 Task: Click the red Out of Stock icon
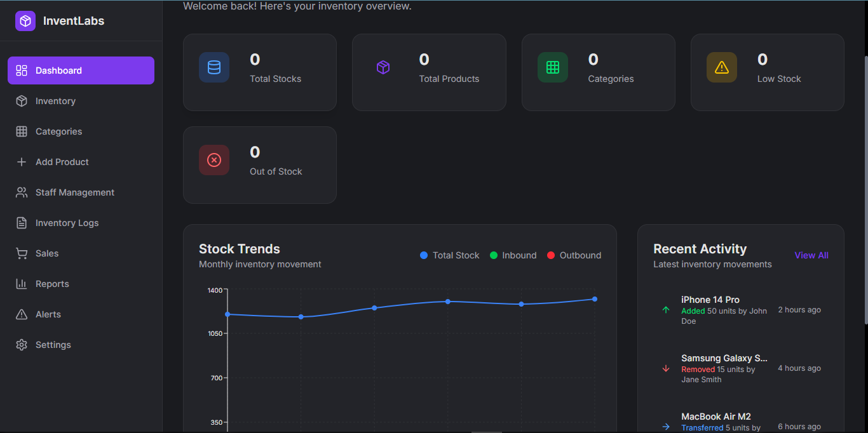pos(214,160)
